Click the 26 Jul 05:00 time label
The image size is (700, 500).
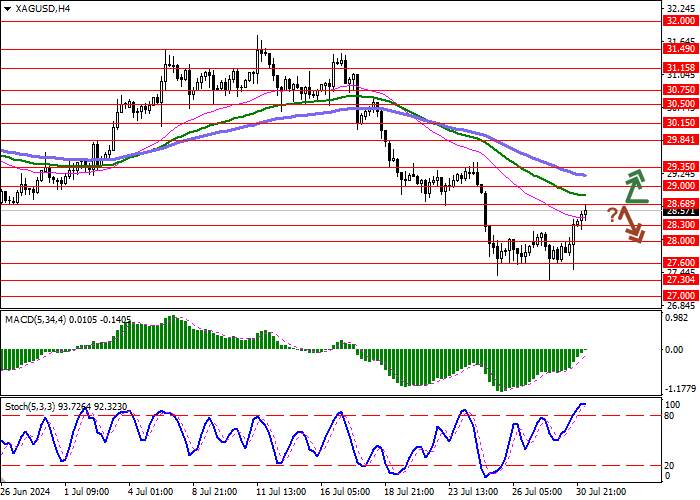537,492
